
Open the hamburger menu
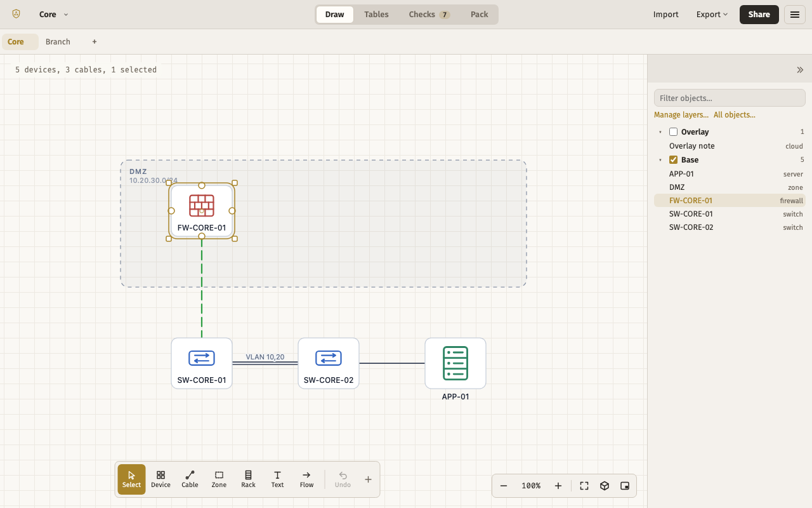click(x=795, y=15)
